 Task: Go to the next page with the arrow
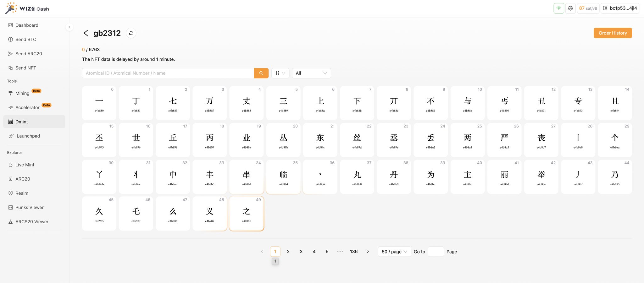(367, 252)
